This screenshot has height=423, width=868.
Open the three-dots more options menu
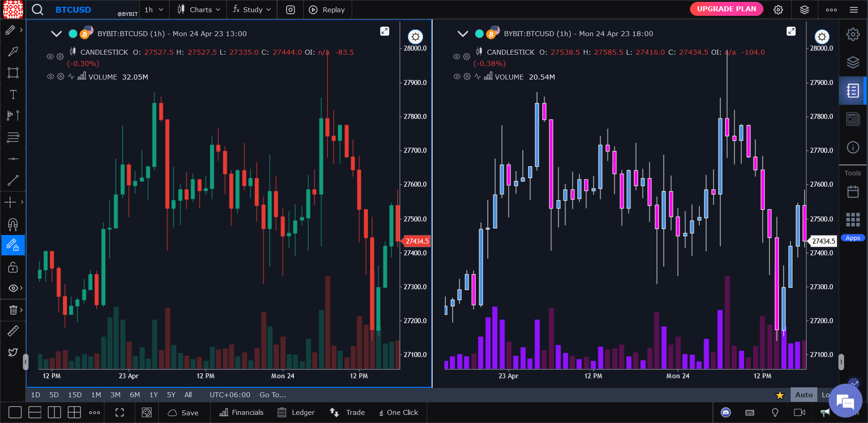831,10
